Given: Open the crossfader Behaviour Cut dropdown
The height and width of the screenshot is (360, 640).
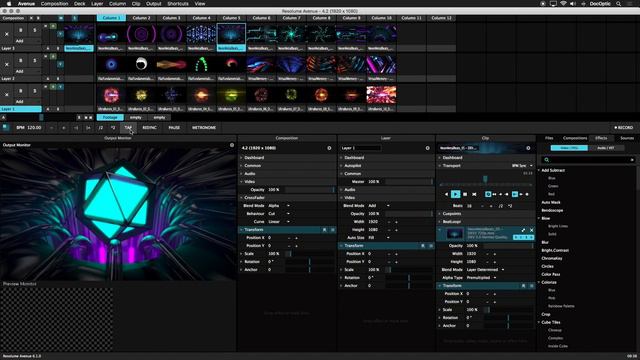Looking at the screenshot, I should (279, 213).
